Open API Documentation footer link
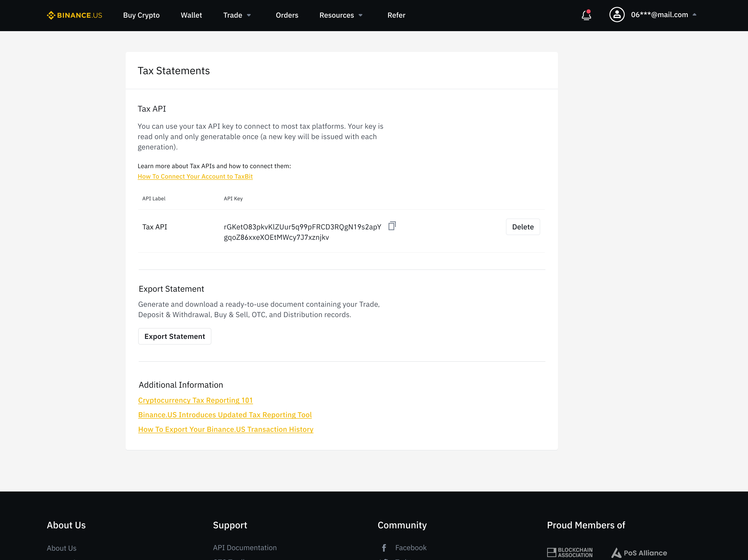The height and width of the screenshot is (560, 748). point(244,548)
